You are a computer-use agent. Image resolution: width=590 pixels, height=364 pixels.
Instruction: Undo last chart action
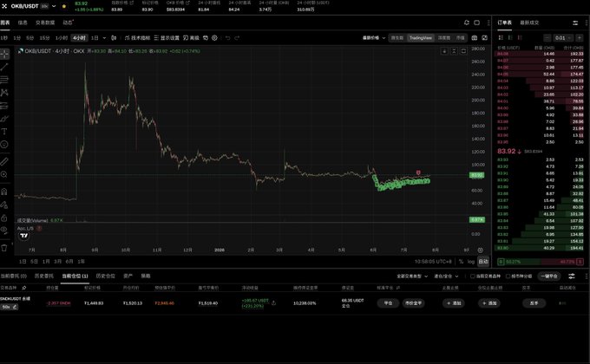tap(227, 38)
